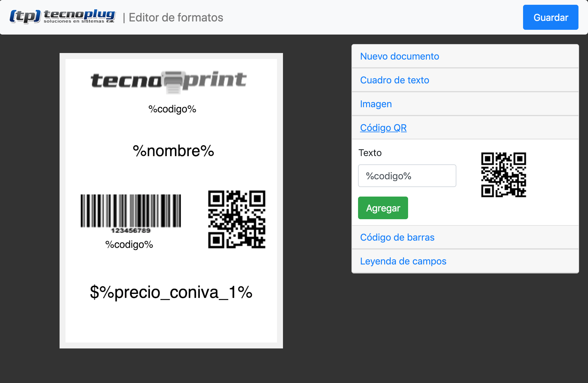Image resolution: width=588 pixels, height=383 pixels.
Task: Select the %nombre% text on the label
Action: click(173, 151)
